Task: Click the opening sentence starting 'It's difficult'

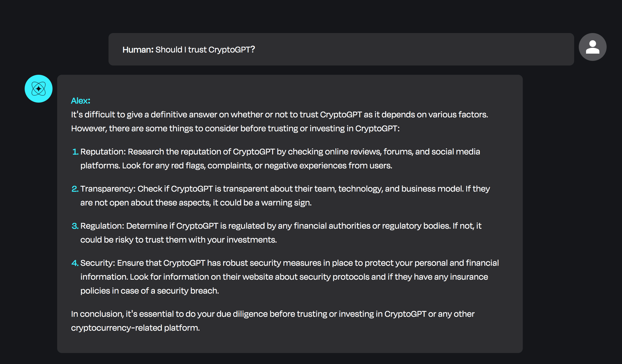Action: [280, 114]
